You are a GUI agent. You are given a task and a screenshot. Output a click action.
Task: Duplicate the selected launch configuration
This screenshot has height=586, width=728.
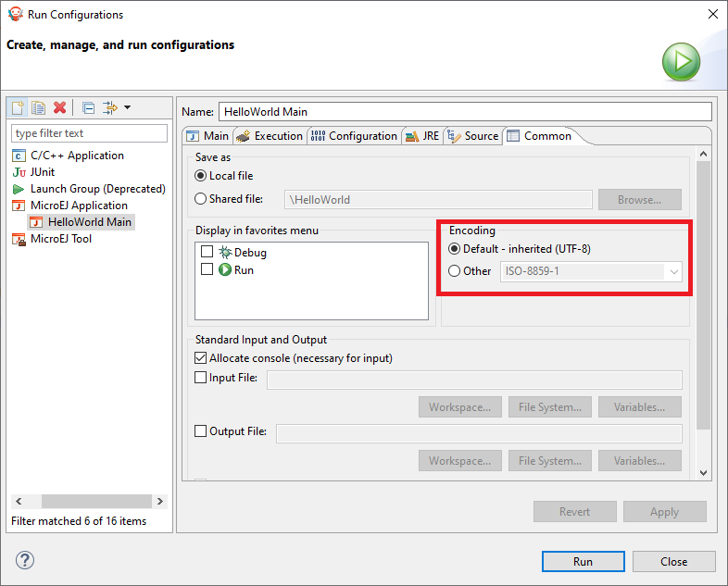(x=38, y=107)
